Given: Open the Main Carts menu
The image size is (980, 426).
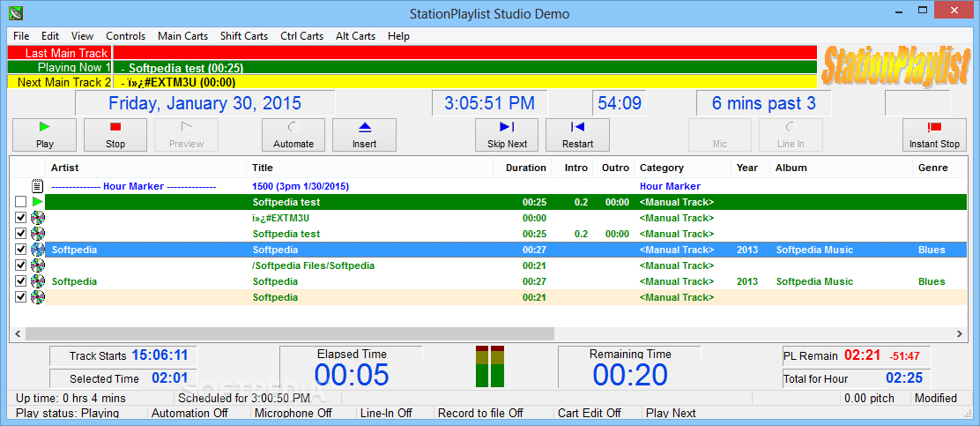Looking at the screenshot, I should point(183,36).
